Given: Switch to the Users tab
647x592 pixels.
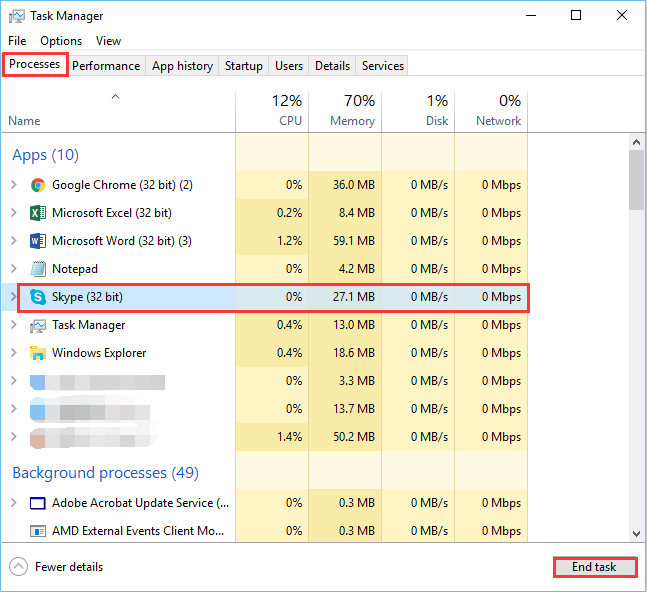Looking at the screenshot, I should point(289,66).
